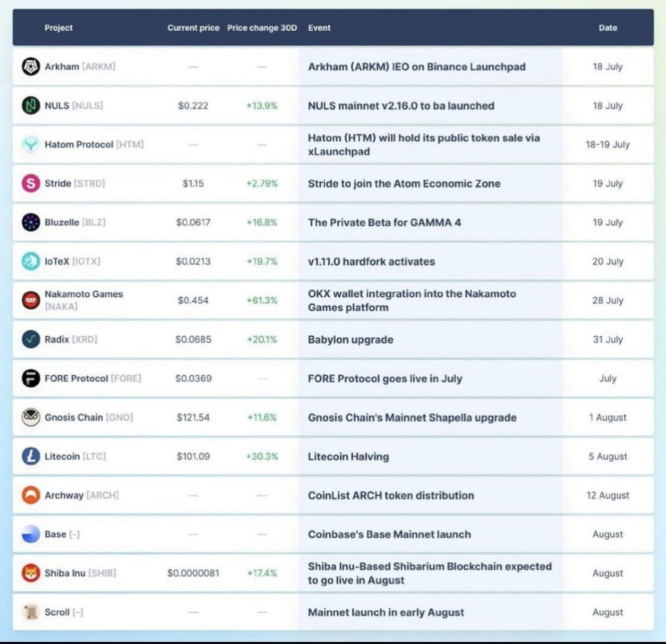666x644 pixels.
Task: Select the Radix [XRD] project name
Action: (71, 339)
